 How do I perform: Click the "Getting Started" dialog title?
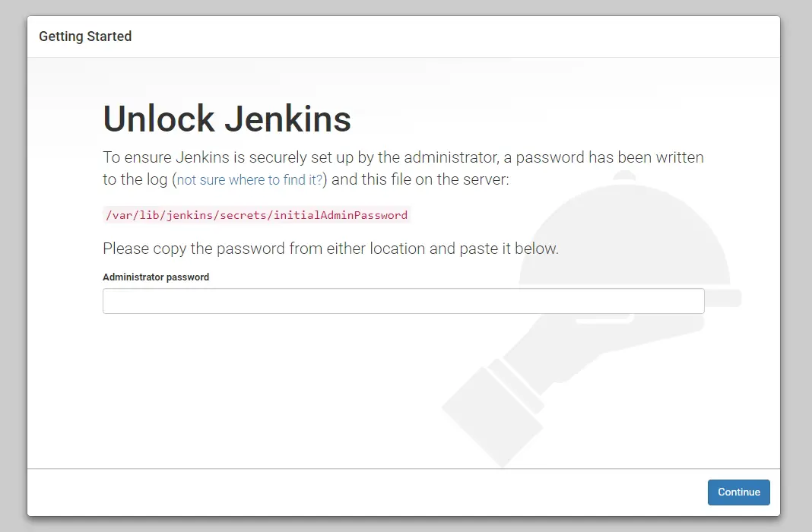pos(85,36)
